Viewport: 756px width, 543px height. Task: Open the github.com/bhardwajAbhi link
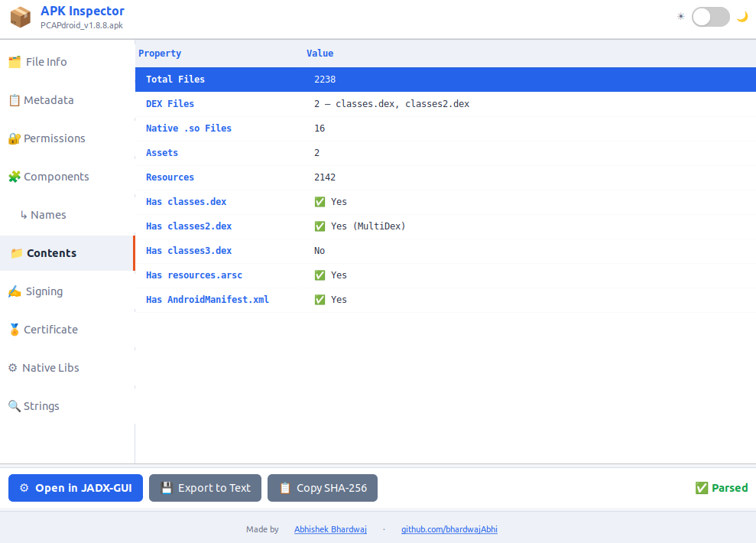point(449,529)
